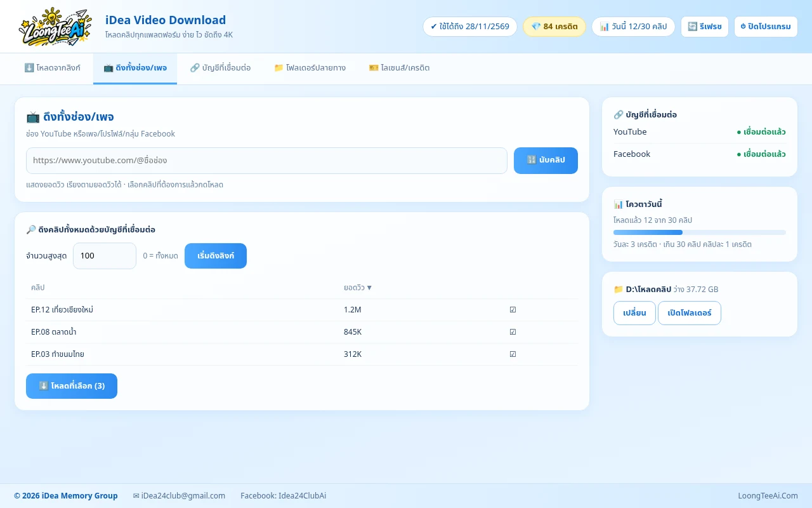Click the chart icon in today's clip count

pos(605,27)
